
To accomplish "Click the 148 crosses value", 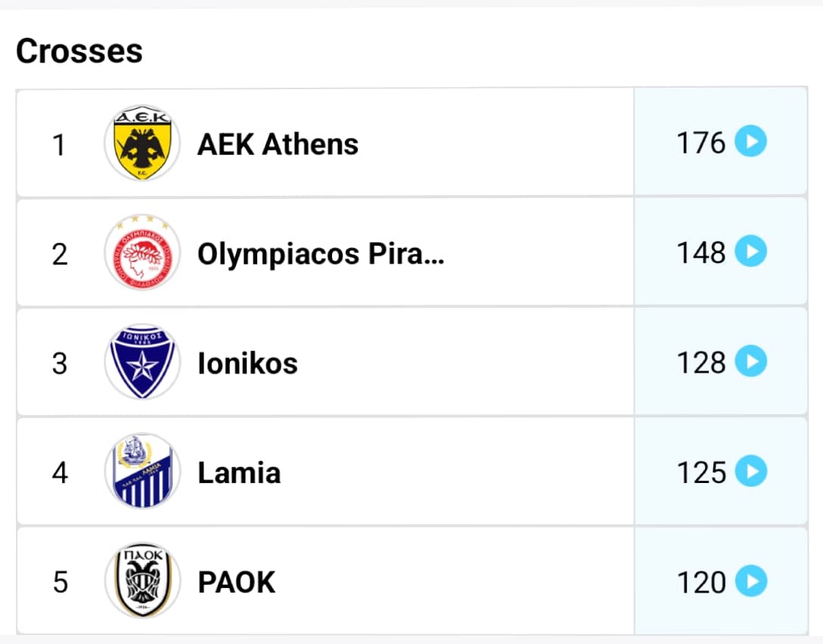I will (x=700, y=252).
